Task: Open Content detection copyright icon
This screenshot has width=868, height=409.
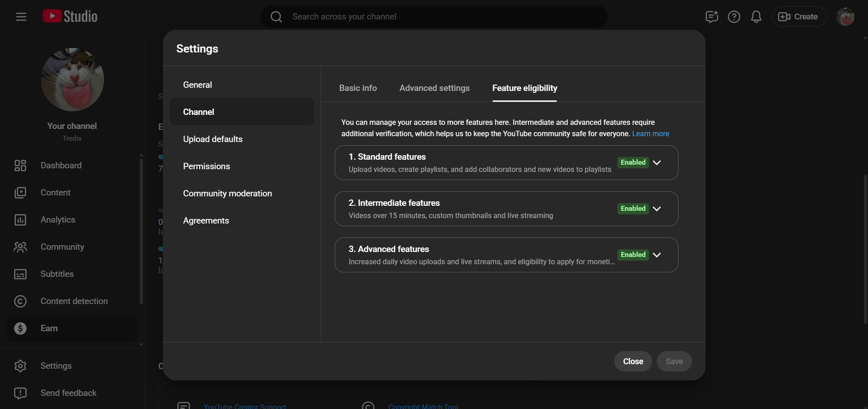Action: 20,301
